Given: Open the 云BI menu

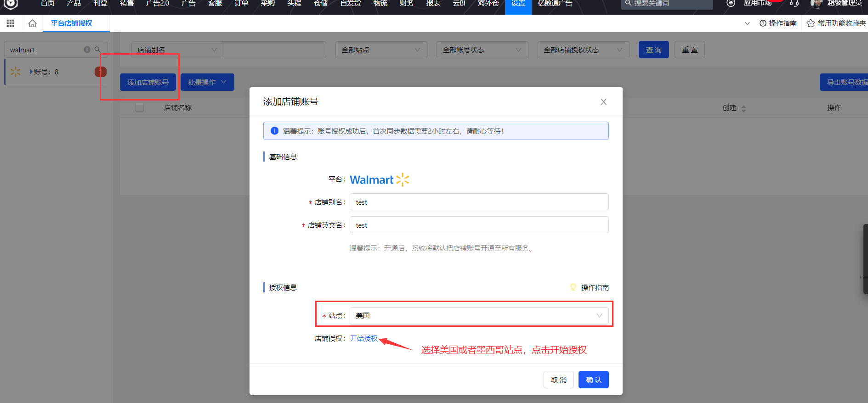Looking at the screenshot, I should (x=459, y=4).
